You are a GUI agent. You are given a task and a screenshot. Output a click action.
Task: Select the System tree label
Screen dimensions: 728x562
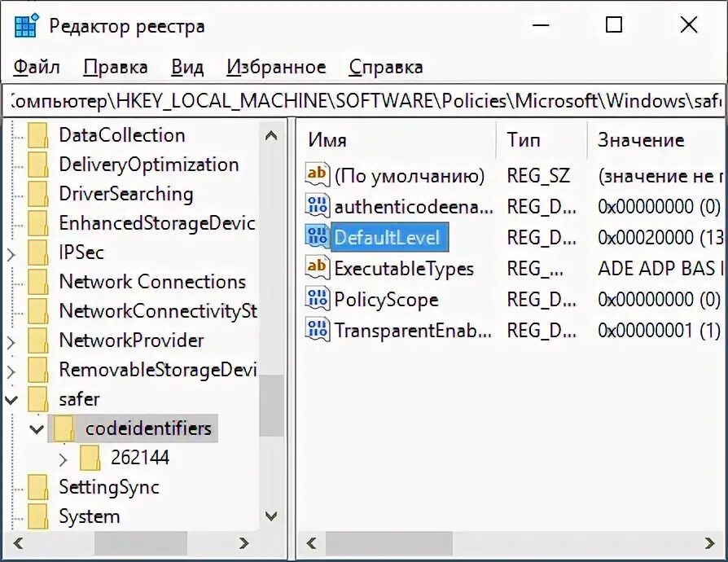point(89,516)
